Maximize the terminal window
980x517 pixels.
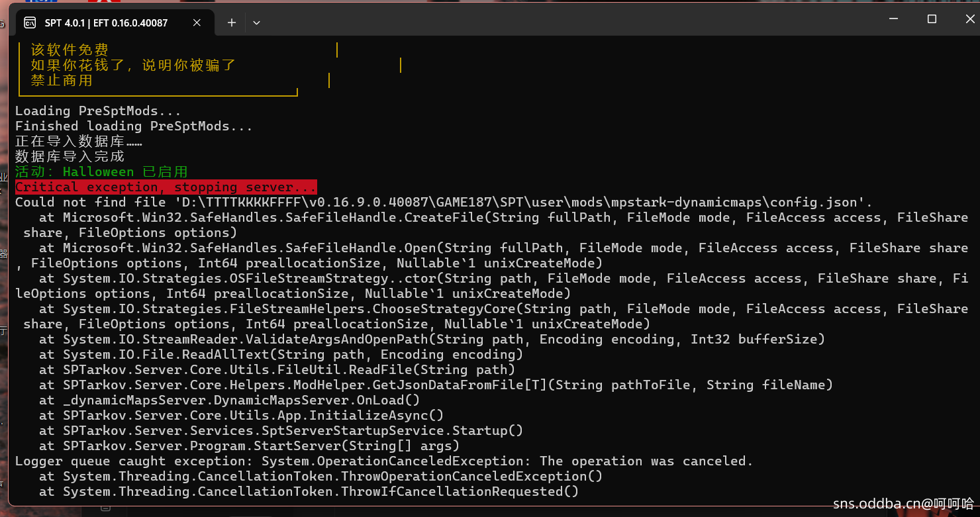(x=932, y=20)
